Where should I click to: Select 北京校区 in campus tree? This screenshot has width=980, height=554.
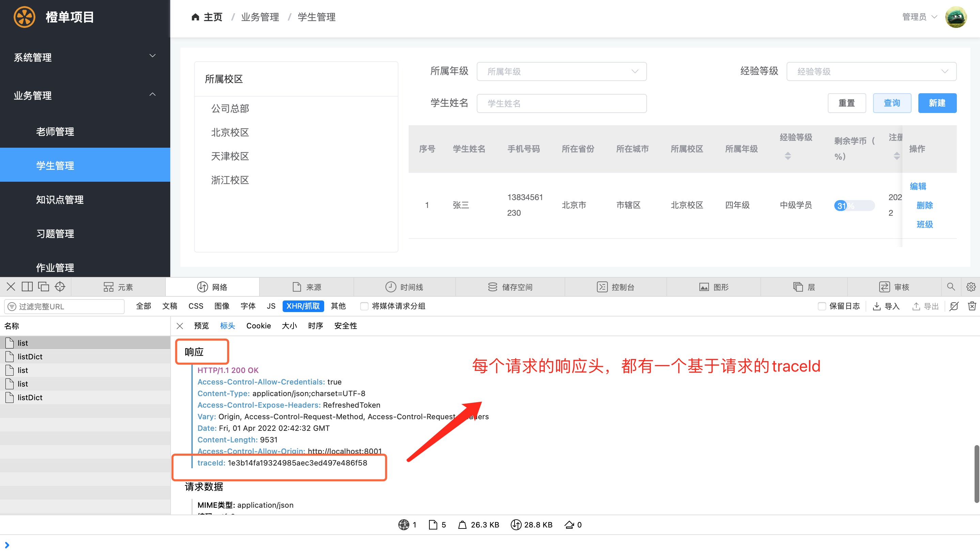[230, 132]
